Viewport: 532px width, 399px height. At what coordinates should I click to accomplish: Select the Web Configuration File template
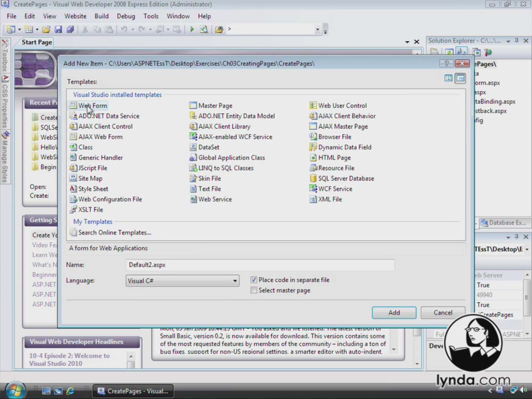tap(106, 199)
